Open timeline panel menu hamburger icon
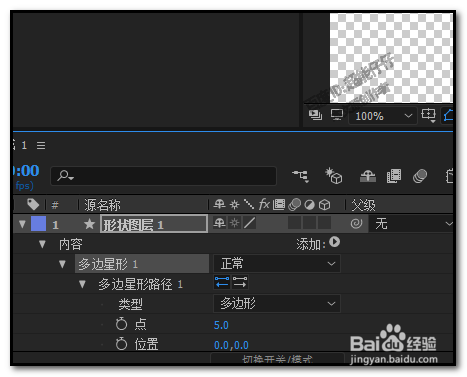This screenshot has width=467, height=377. (41, 145)
